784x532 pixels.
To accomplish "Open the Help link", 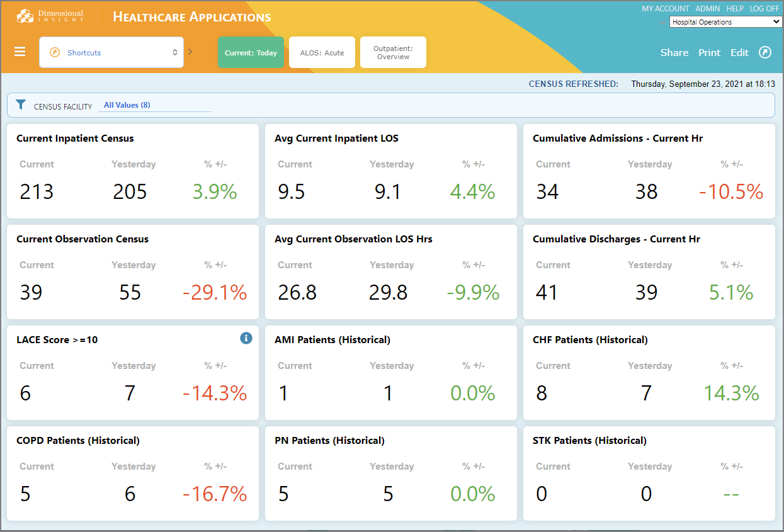I will [x=735, y=9].
